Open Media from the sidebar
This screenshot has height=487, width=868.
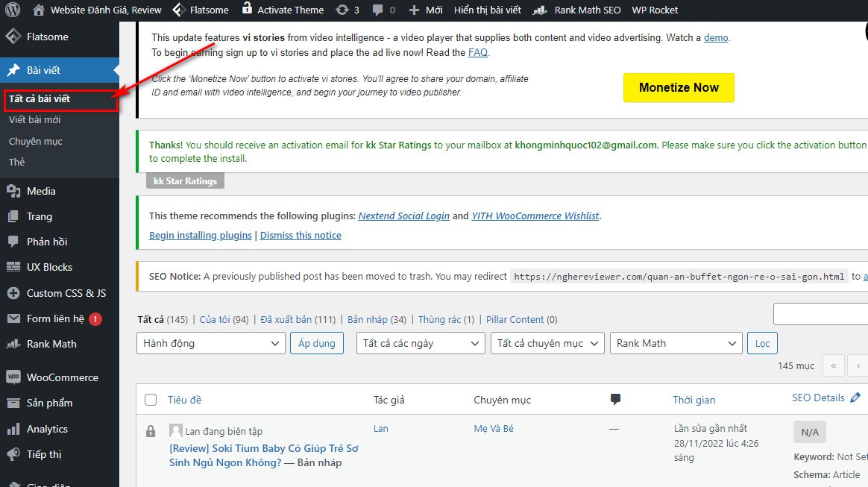click(x=41, y=191)
